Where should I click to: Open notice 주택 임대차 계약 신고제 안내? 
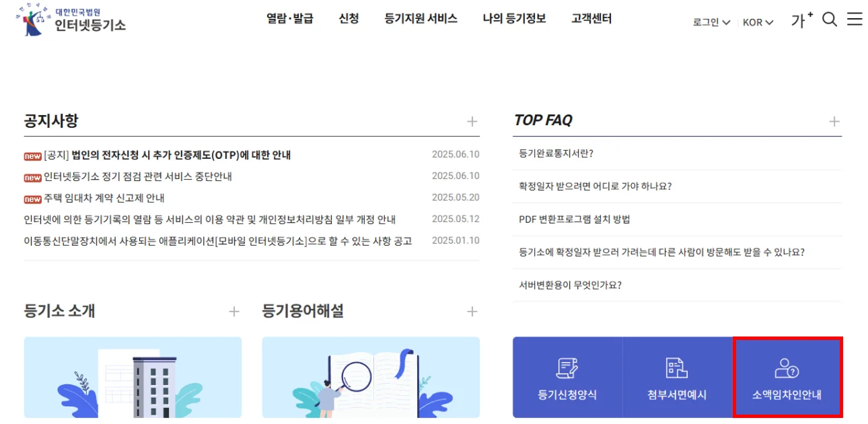(104, 198)
